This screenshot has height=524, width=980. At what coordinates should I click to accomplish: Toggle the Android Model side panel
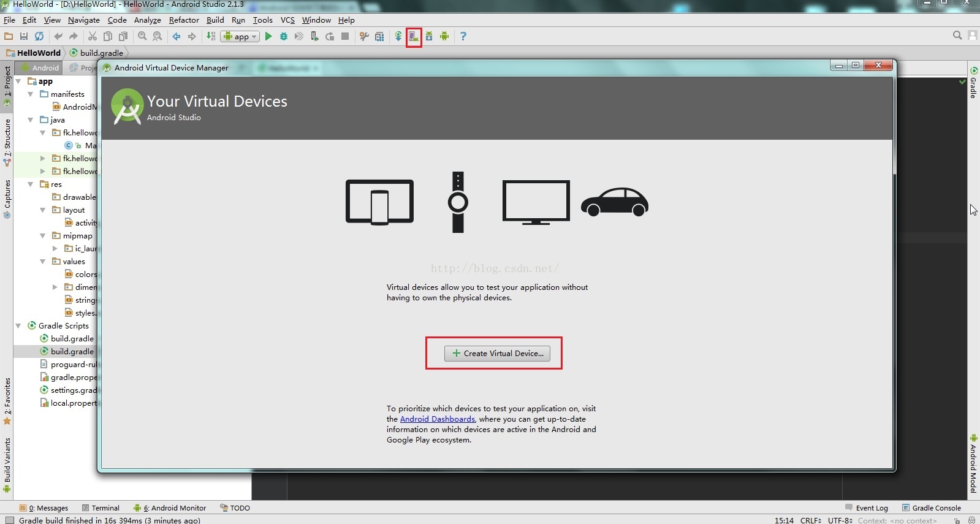[x=973, y=463]
